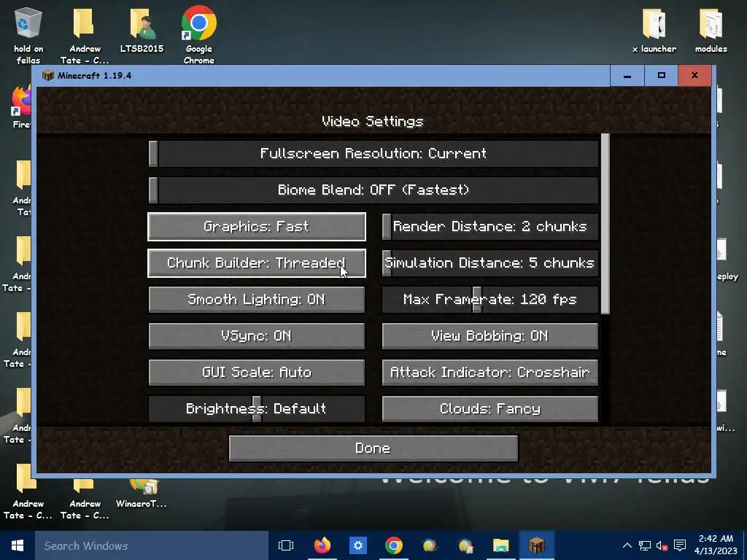747x560 pixels.
Task: Open the Windows Start menu
Action: (x=18, y=545)
